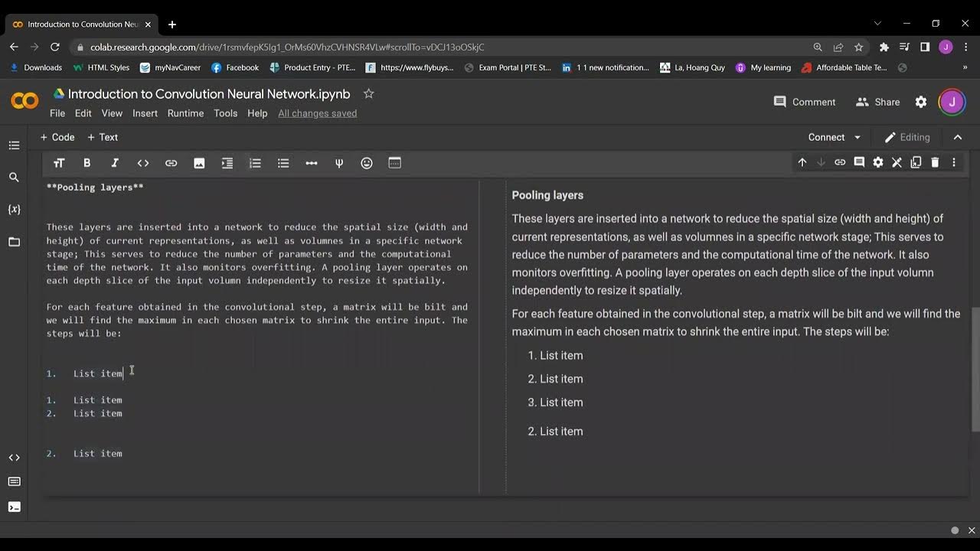
Task: Open terminal panel
Action: 14,507
